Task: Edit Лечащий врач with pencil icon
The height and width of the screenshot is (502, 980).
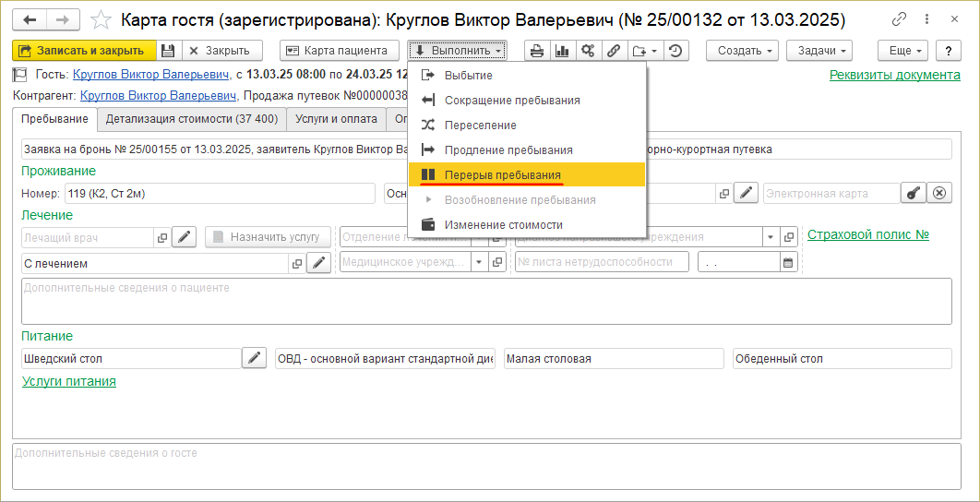Action: pos(184,237)
